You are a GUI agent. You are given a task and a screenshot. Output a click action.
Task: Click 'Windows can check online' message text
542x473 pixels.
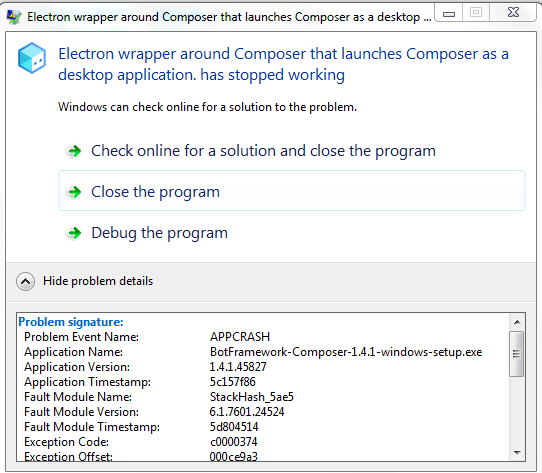tap(207, 107)
